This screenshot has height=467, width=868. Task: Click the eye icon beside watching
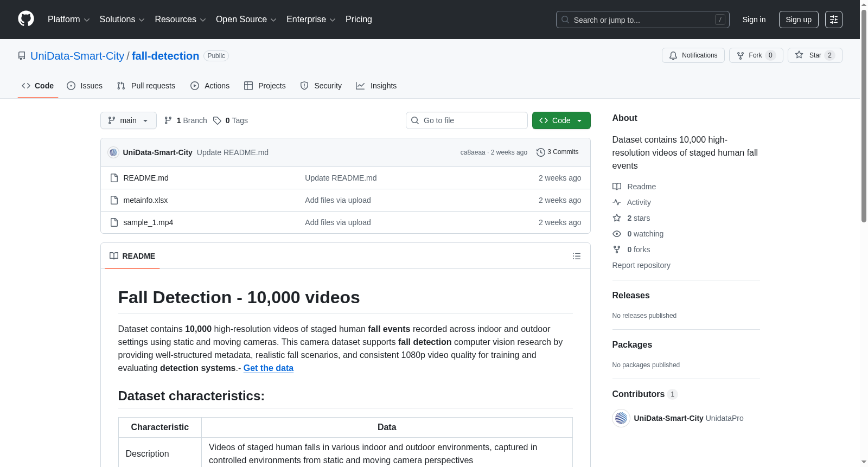point(617,234)
